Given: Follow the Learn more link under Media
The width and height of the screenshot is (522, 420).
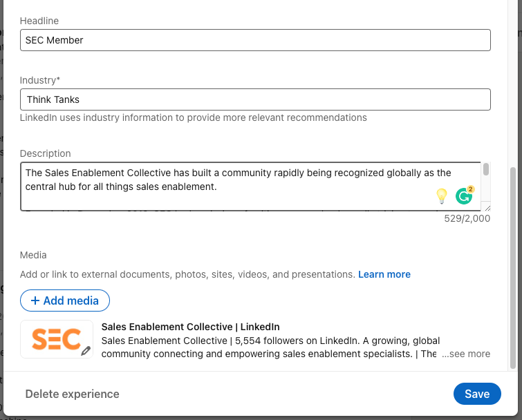Looking at the screenshot, I should pos(384,274).
